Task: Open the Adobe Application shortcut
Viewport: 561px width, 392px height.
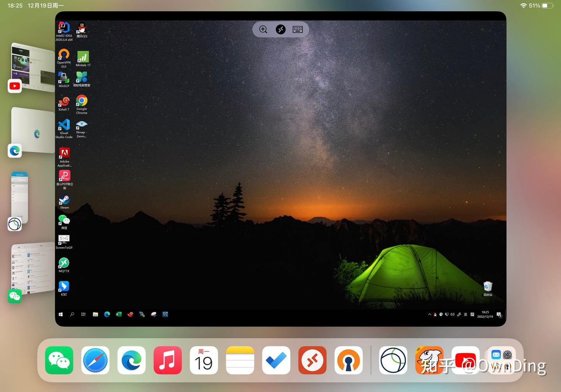Action: (65, 157)
